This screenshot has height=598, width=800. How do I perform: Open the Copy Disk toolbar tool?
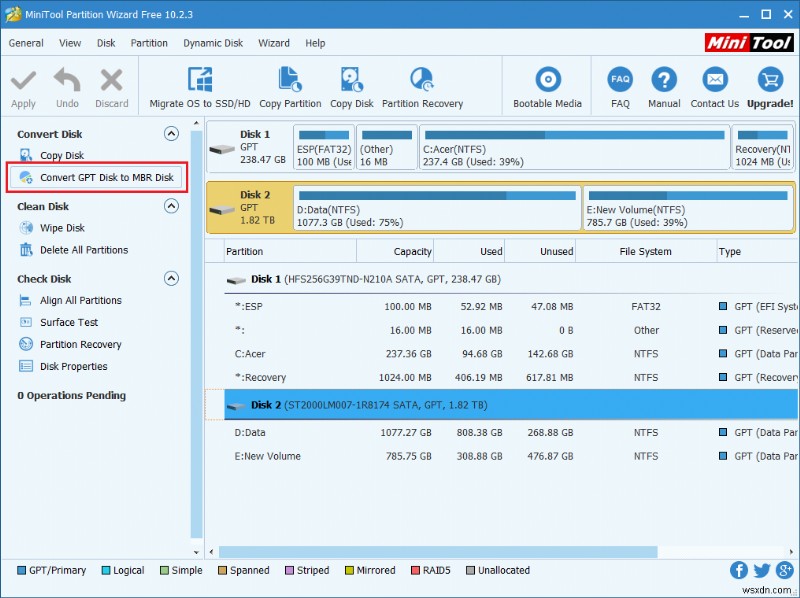pos(351,77)
